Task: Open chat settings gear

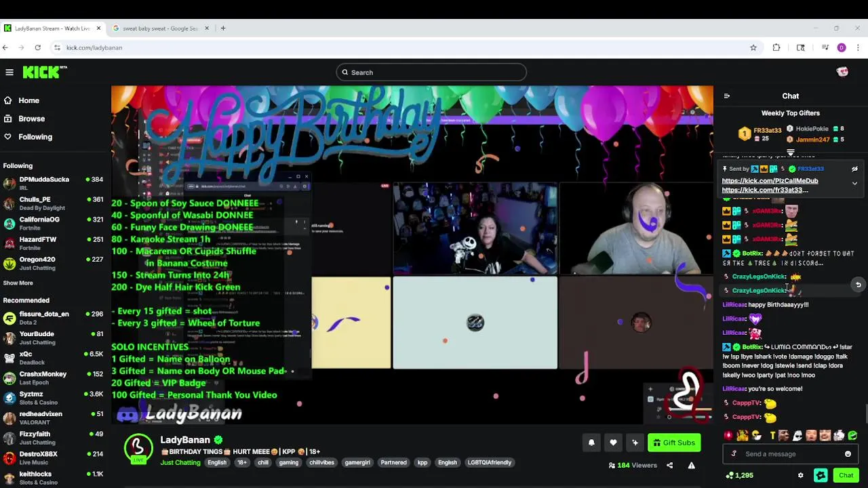Action: pos(800,475)
